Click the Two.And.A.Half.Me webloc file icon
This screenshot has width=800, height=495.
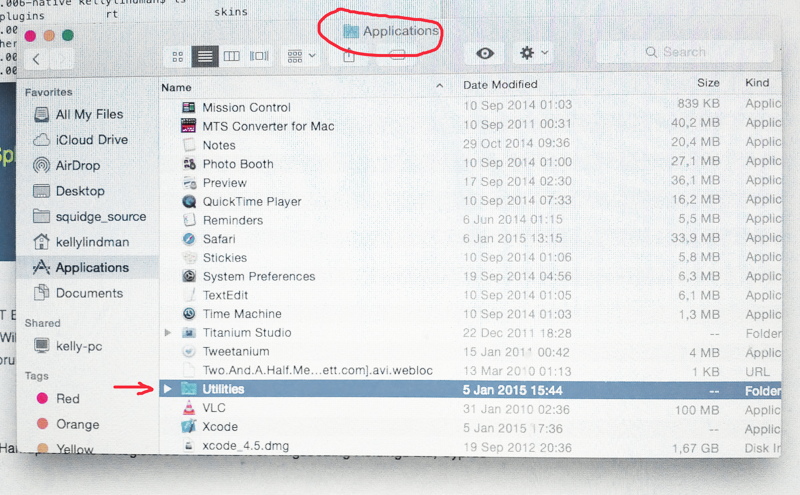[x=189, y=369]
